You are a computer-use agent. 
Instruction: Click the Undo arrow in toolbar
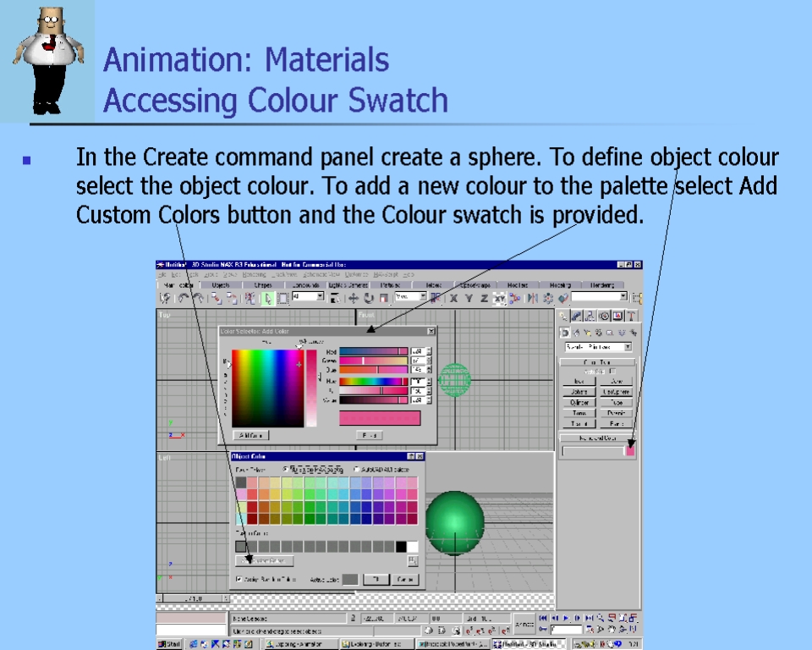pos(181,298)
